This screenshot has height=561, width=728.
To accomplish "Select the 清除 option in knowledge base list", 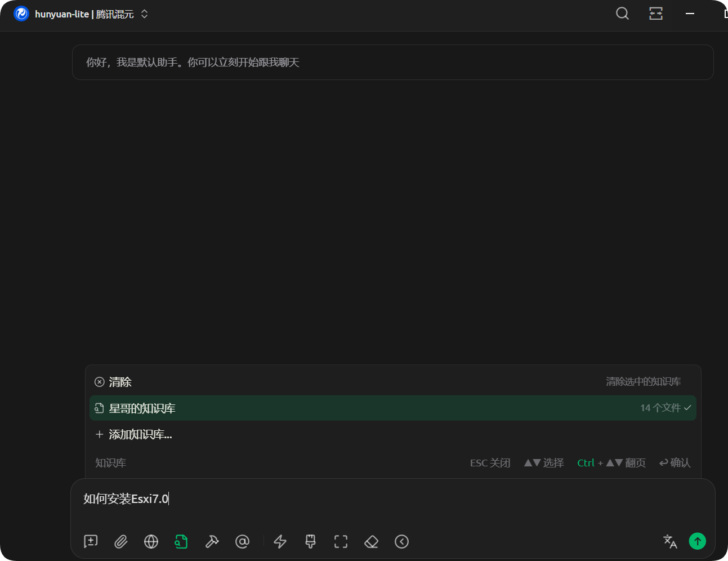I will (x=392, y=382).
